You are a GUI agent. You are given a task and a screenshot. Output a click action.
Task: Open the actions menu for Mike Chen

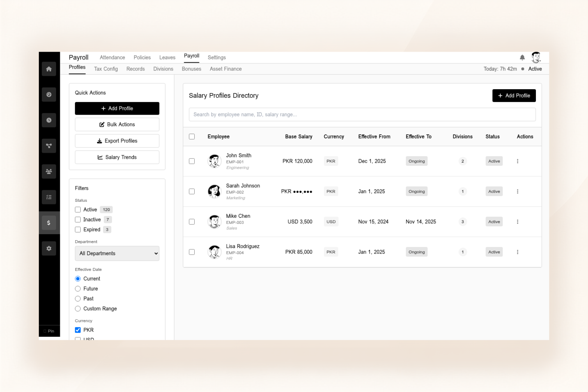518,222
